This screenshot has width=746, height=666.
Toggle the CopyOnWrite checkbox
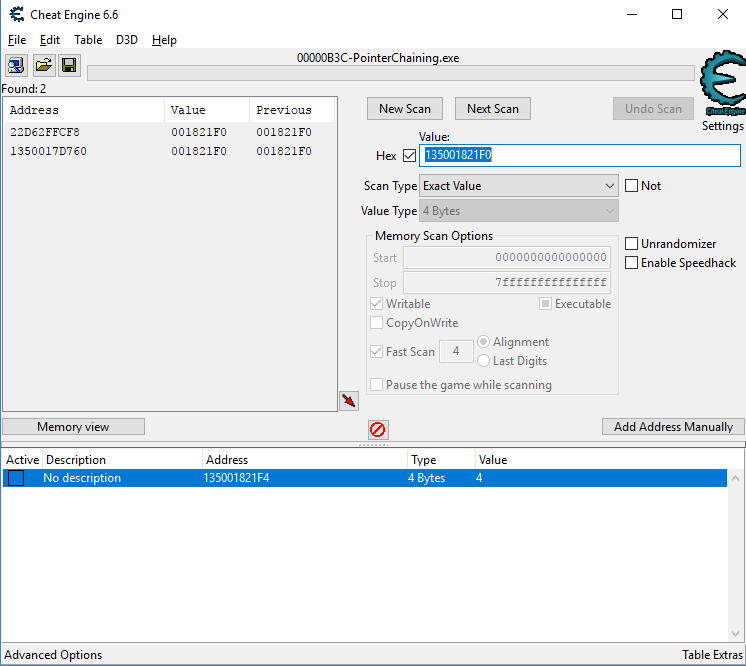click(376, 323)
